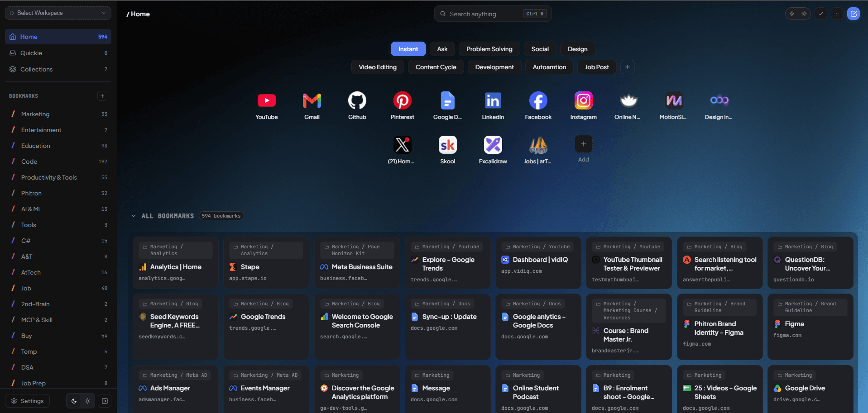This screenshot has width=868, height=413.
Task: Select the Video Editing tab
Action: point(378,67)
